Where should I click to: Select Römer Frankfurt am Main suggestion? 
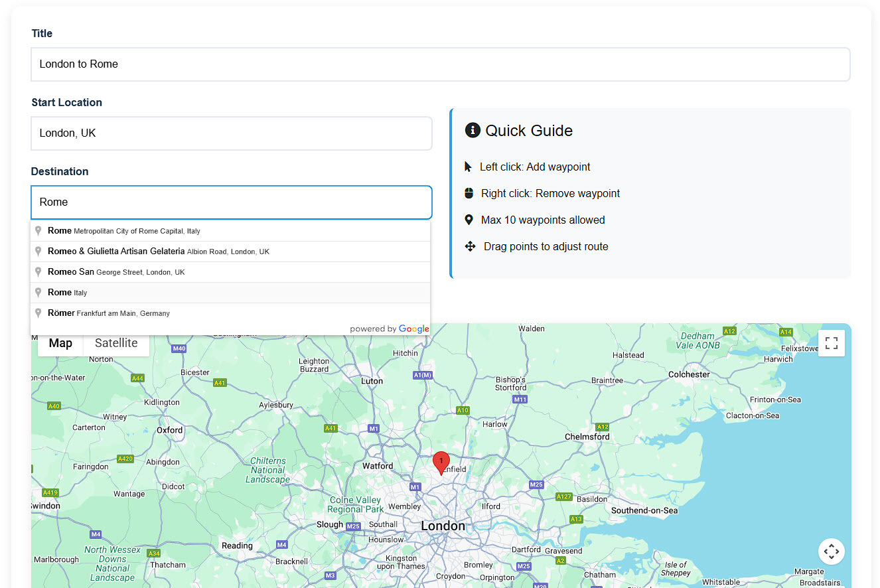pos(230,313)
